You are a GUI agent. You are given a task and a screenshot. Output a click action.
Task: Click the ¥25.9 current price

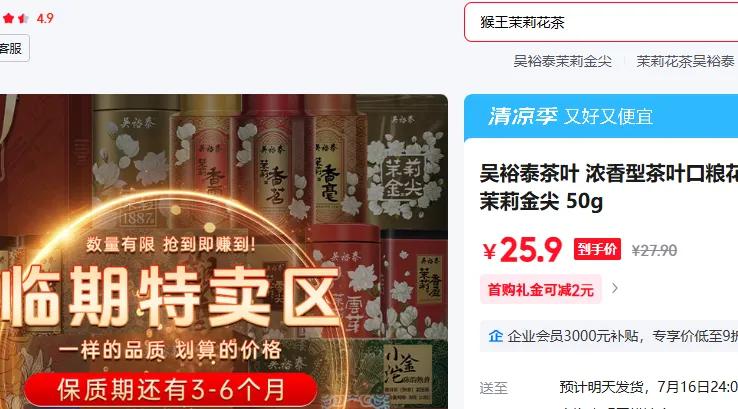(x=522, y=249)
